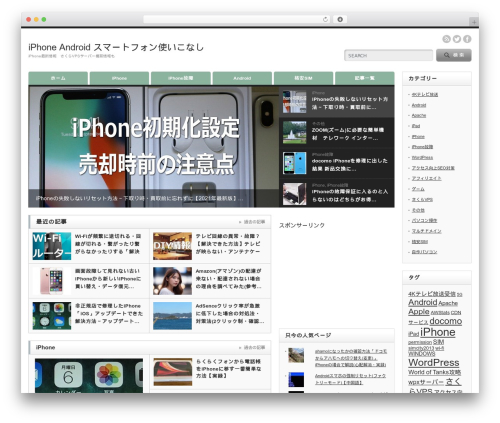Open the iOS home screen icons thumbnail
The width and height of the screenshot is (500, 423).
click(52, 316)
